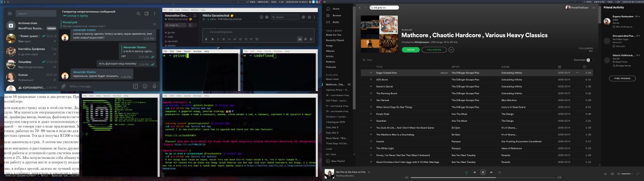Toggle shuffle in Spotify player

point(466,172)
